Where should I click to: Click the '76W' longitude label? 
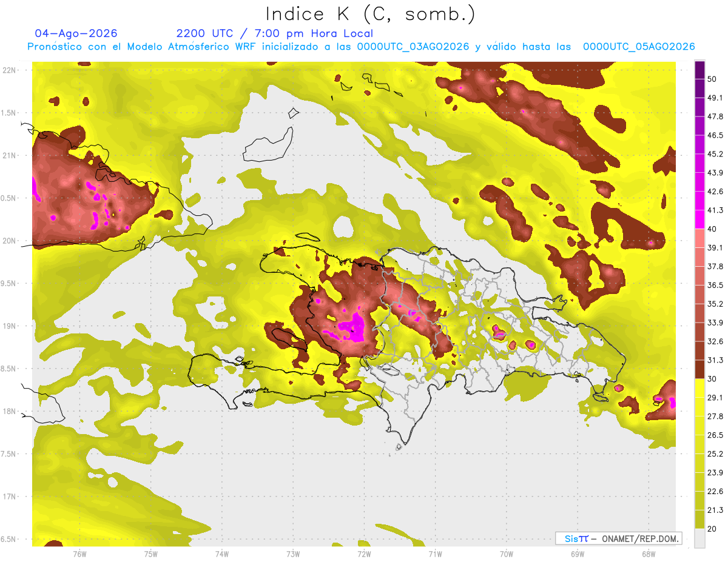pos(79,554)
